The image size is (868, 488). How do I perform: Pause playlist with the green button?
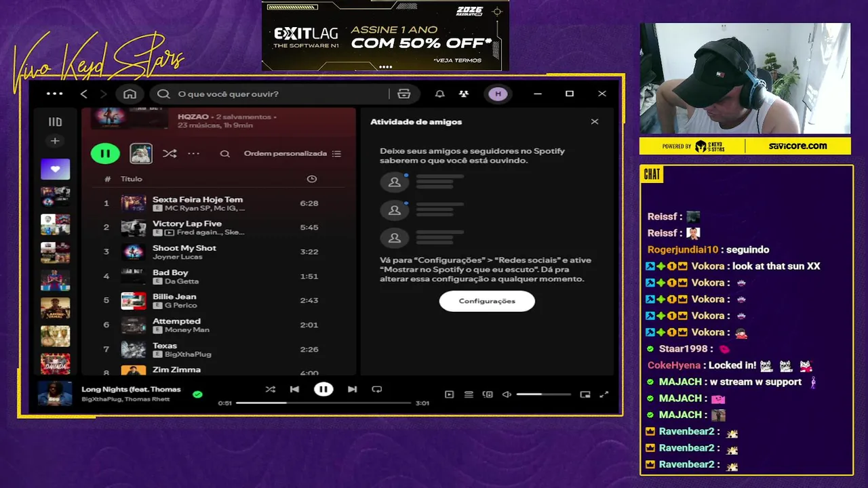(x=105, y=154)
